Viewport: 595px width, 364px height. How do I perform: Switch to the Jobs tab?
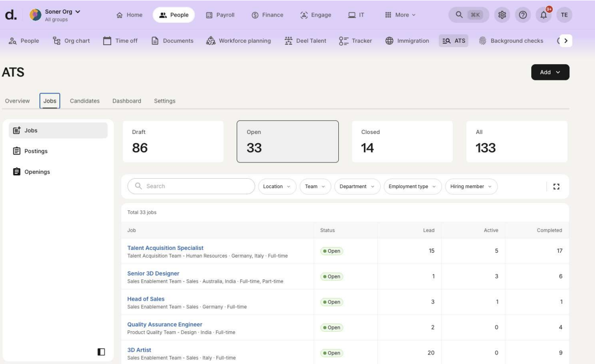tap(50, 101)
